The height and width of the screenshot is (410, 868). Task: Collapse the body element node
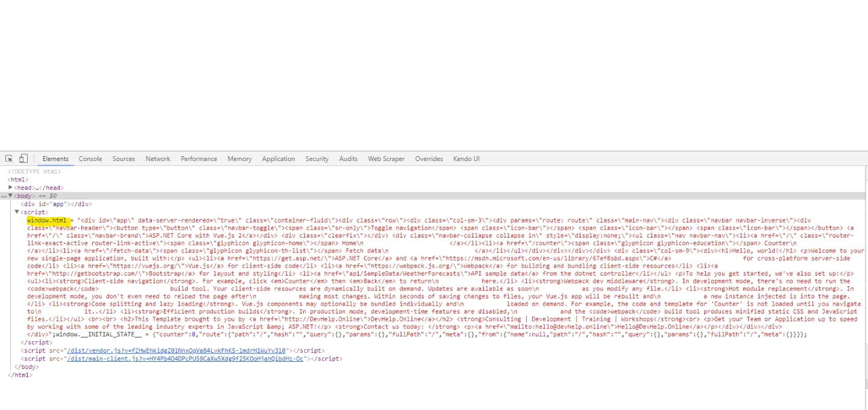(x=11, y=195)
